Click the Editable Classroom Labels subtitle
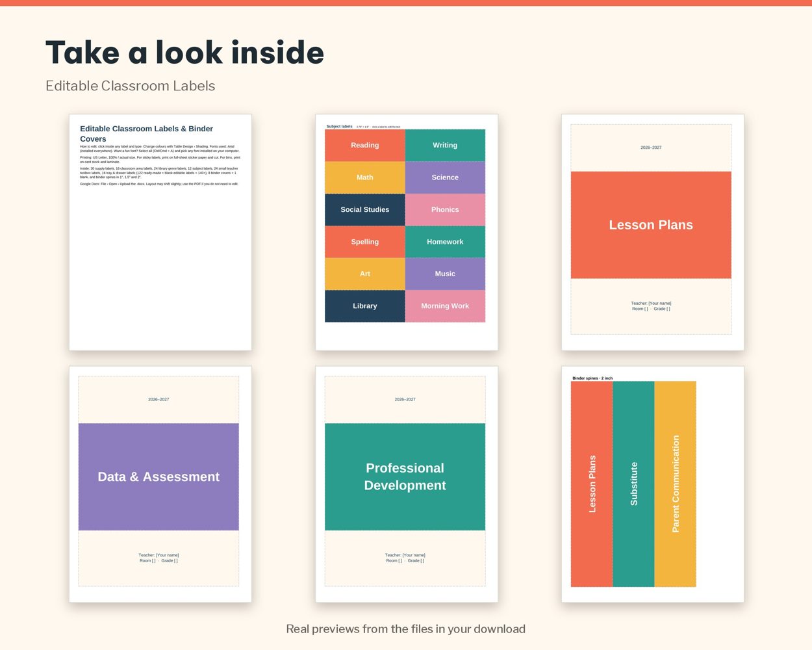Screen dimensions: 812x650 tap(130, 86)
